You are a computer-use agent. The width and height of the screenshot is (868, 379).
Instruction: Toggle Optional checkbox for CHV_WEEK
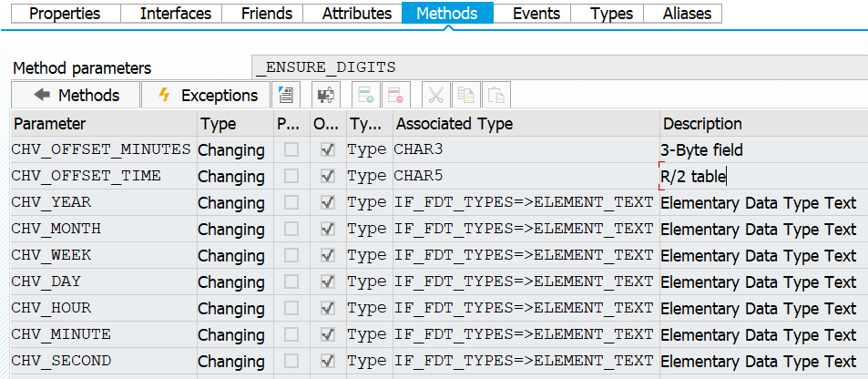pyautogui.click(x=328, y=255)
